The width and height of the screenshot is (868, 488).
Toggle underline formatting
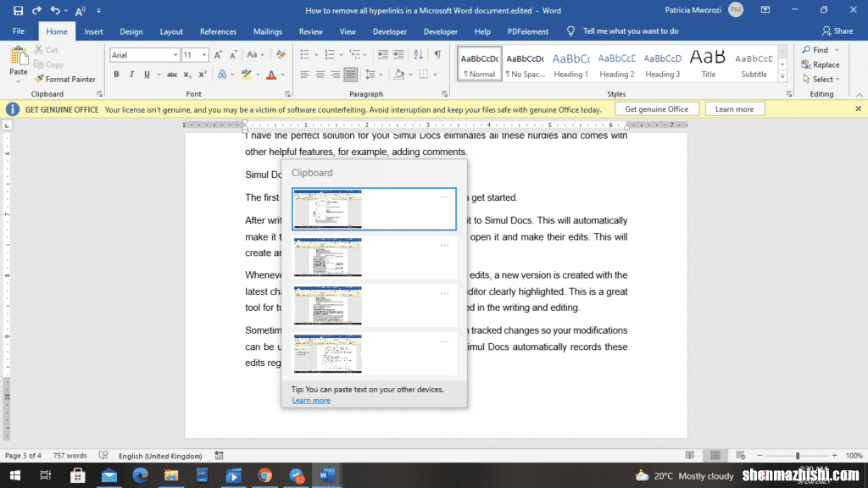pos(147,75)
